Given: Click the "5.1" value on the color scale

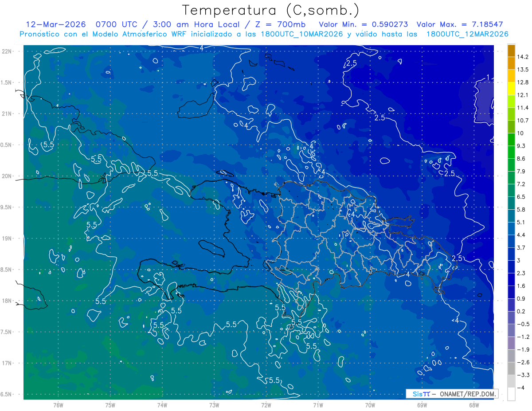Looking at the screenshot, I should tap(522, 223).
